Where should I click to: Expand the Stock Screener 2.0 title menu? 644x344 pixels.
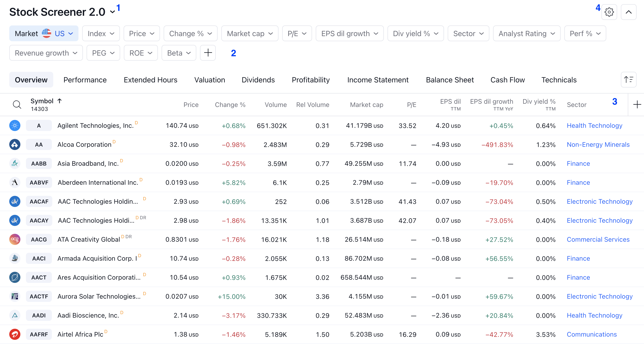pos(113,12)
